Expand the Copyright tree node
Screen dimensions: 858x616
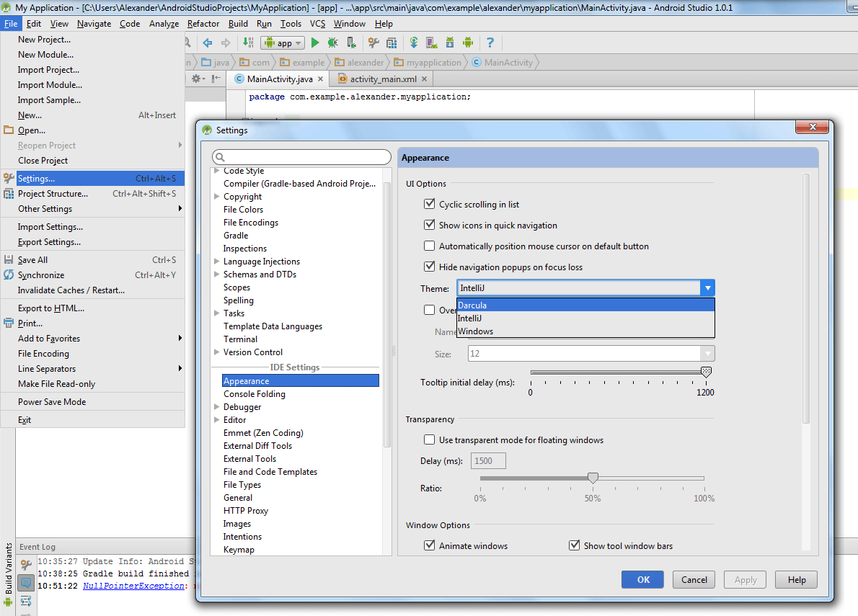(217, 196)
